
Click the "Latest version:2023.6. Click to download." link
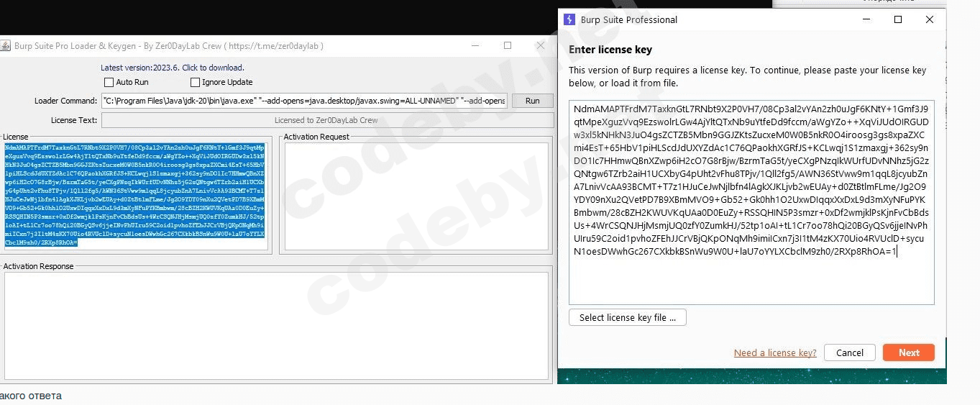pyautogui.click(x=172, y=68)
